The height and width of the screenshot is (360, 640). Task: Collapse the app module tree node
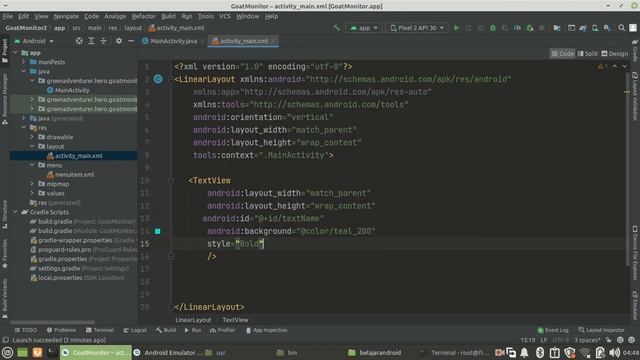(x=16, y=53)
